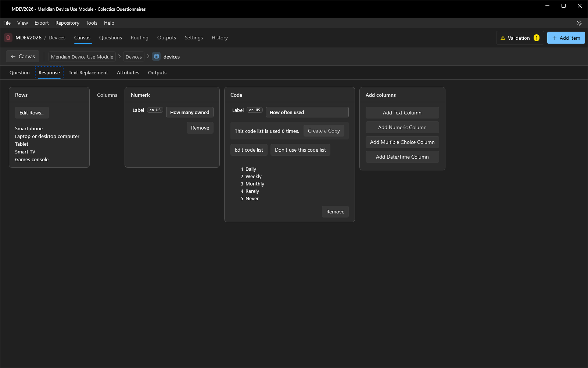The width and height of the screenshot is (588, 368).
Task: Switch to the Question sub-tab
Action: (19, 72)
